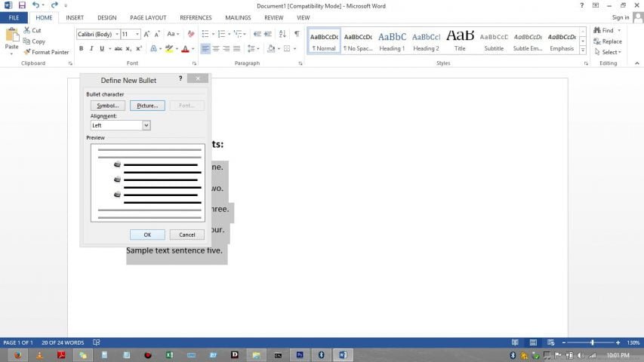Expand the Select dropdown in Editing
Image resolution: width=644 pixels, height=362 pixels.
pos(608,52)
